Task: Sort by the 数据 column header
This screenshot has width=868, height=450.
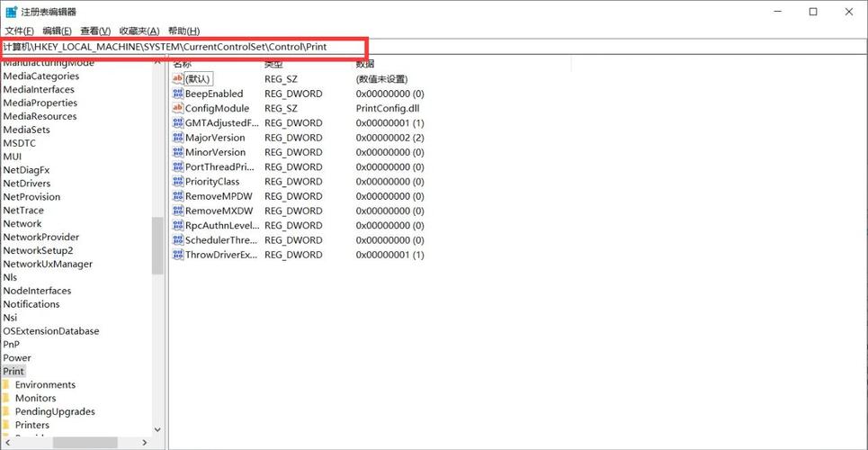Action: point(365,64)
